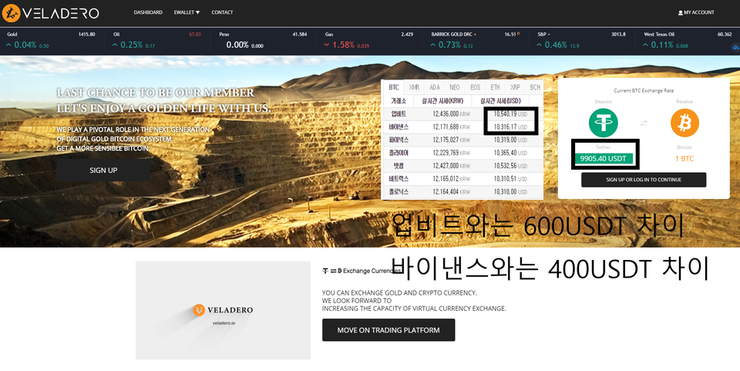Click the 12,164,404 KRW price cell
The width and height of the screenshot is (740, 371).
tap(451, 192)
